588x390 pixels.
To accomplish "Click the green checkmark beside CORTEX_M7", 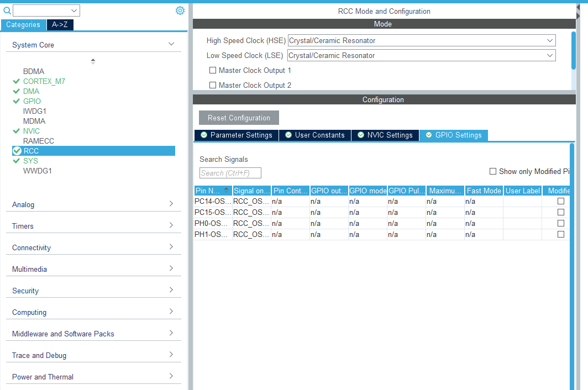I will [x=16, y=81].
